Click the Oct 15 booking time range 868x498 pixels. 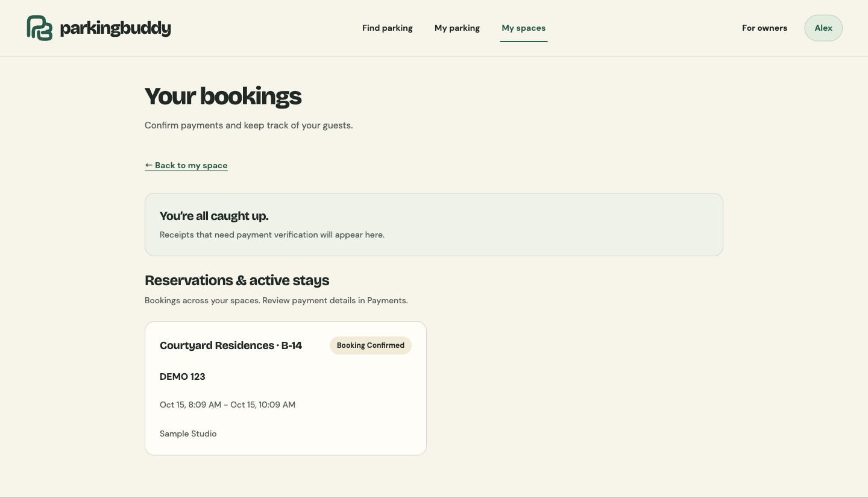(x=227, y=405)
